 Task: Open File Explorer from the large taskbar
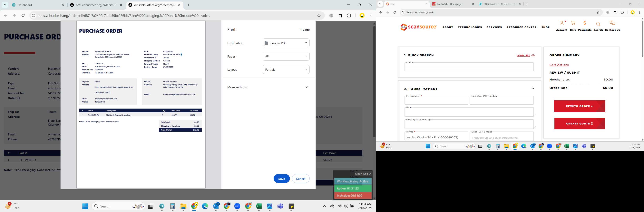click(x=183, y=206)
